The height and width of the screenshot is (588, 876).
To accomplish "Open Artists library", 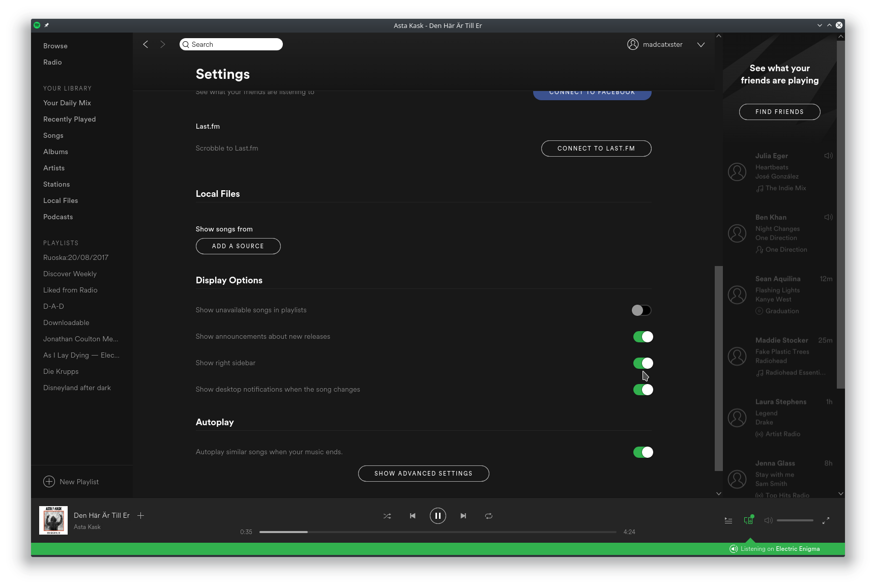I will pyautogui.click(x=54, y=168).
